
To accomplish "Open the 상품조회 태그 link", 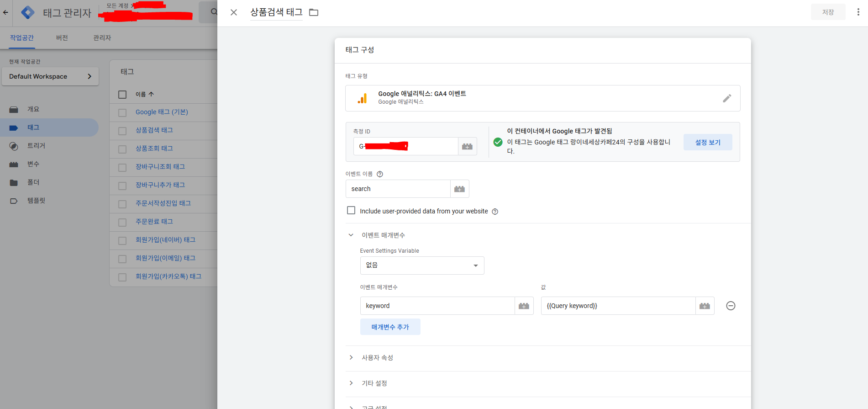I will (154, 149).
